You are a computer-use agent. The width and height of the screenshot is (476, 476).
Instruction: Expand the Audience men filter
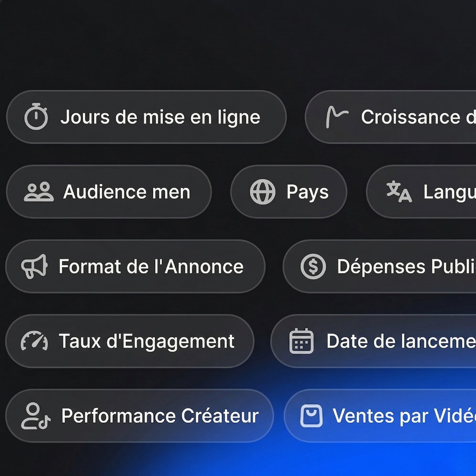(x=109, y=192)
